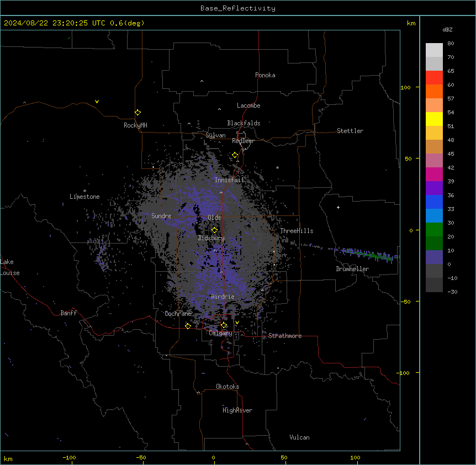This screenshot has height=465, width=476.
Task: Click the Drumheller city label
Action: point(352,269)
